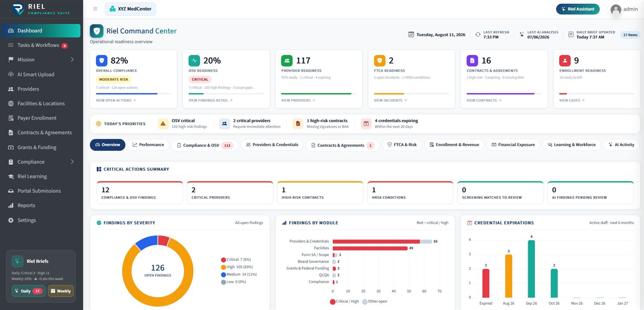
Task: Click Portal Submissions sidebar icon
Action: click(x=11, y=191)
